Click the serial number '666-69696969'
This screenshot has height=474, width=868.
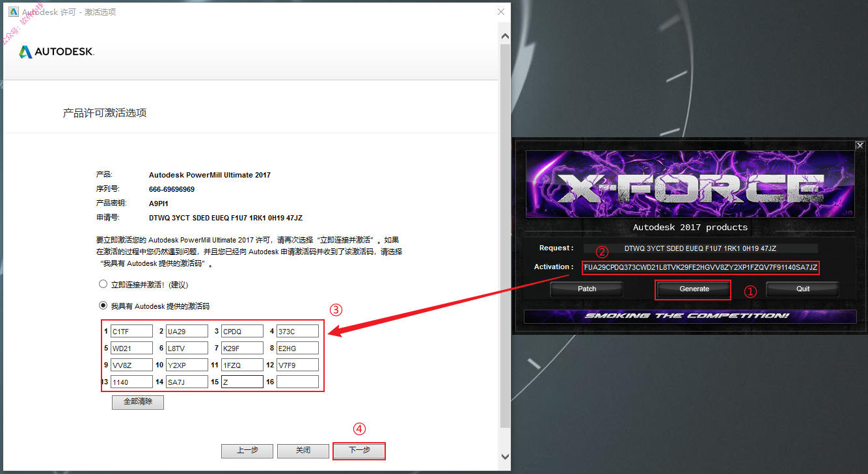(x=172, y=189)
